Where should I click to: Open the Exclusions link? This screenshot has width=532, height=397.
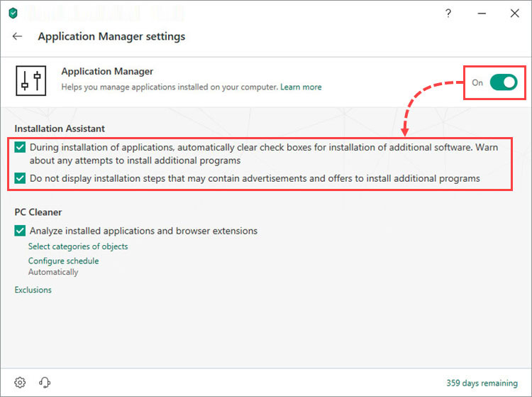[33, 290]
